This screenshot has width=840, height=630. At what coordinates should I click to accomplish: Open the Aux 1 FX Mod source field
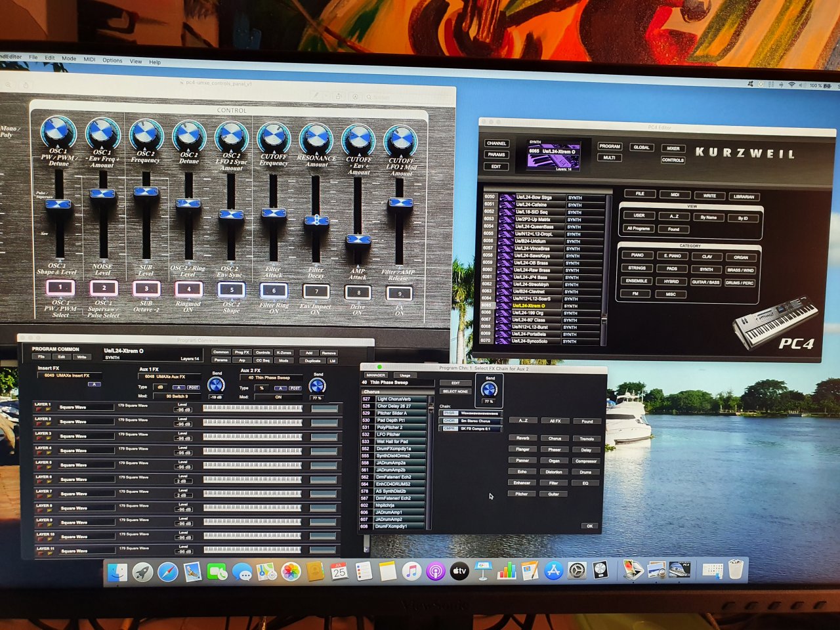click(176, 396)
